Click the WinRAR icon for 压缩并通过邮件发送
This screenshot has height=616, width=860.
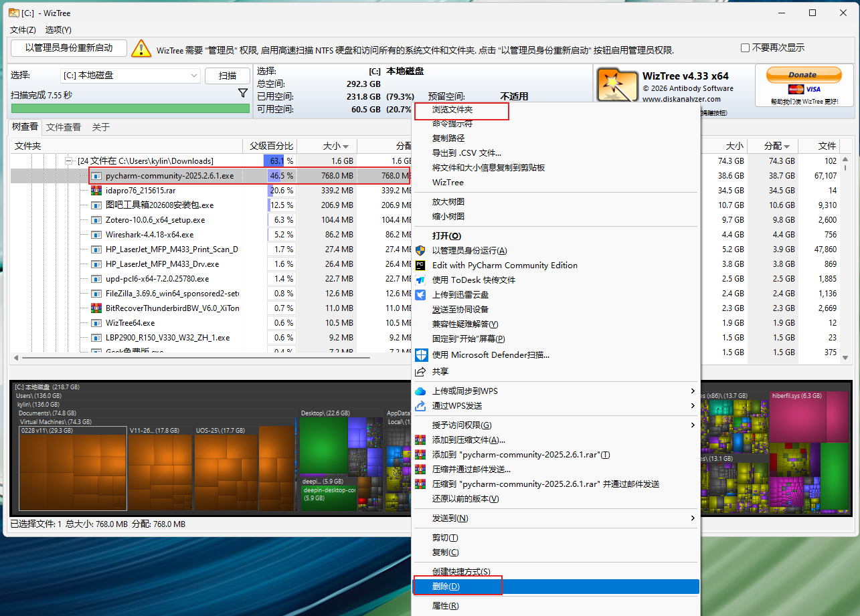421,469
